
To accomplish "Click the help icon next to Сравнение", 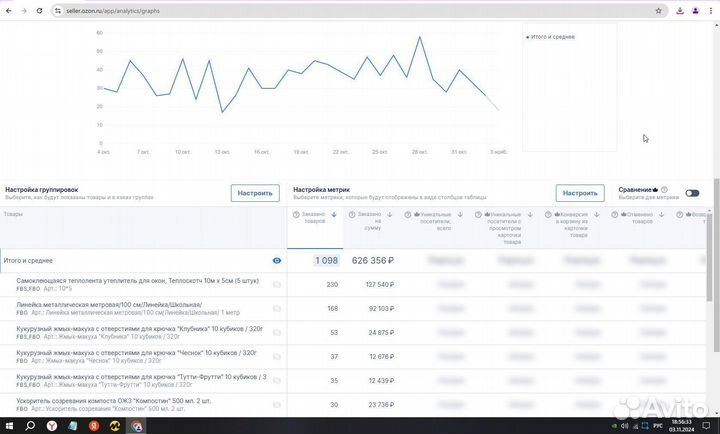I will point(664,190).
